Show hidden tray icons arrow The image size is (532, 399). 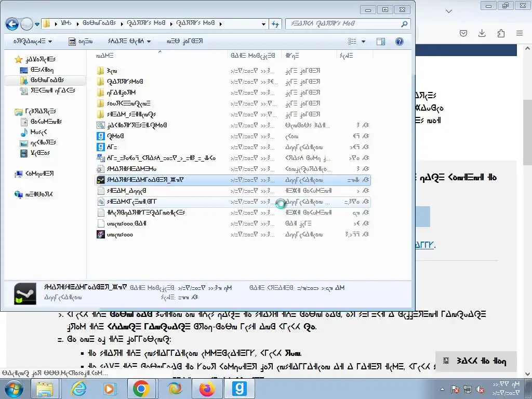[442, 390]
